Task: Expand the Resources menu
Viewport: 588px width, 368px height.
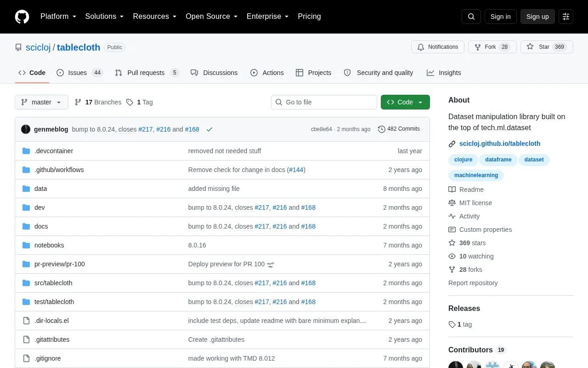Action: [x=155, y=17]
